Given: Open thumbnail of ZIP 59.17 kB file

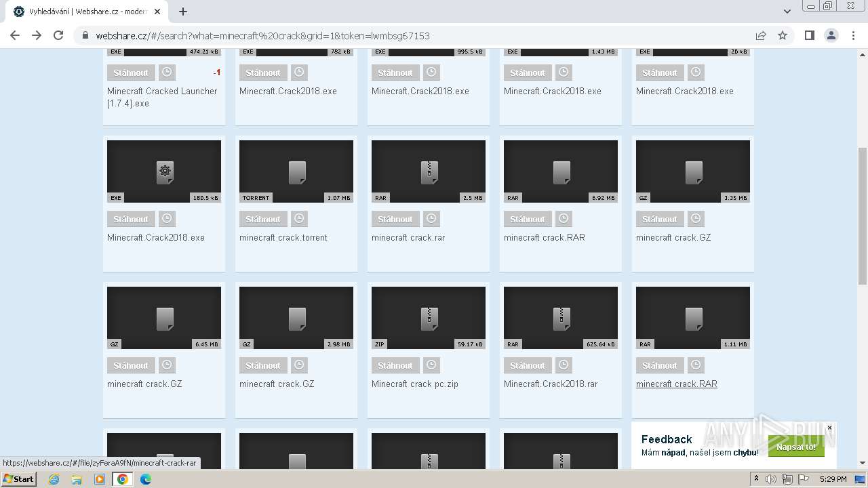Looking at the screenshot, I should pos(429,318).
